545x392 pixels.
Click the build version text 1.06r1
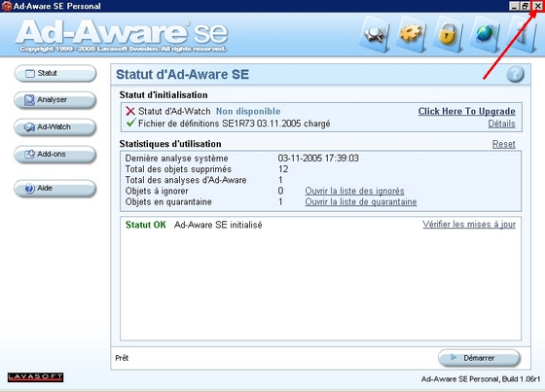[x=481, y=379]
